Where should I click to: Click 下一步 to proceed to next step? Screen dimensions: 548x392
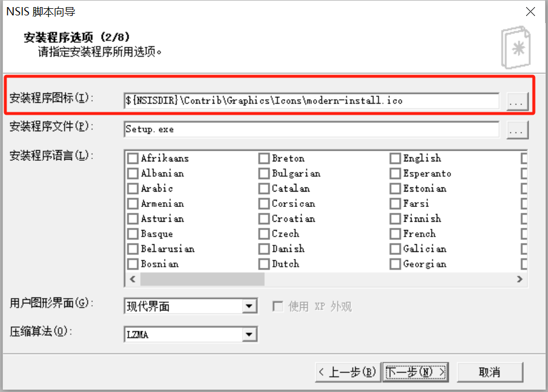415,372
